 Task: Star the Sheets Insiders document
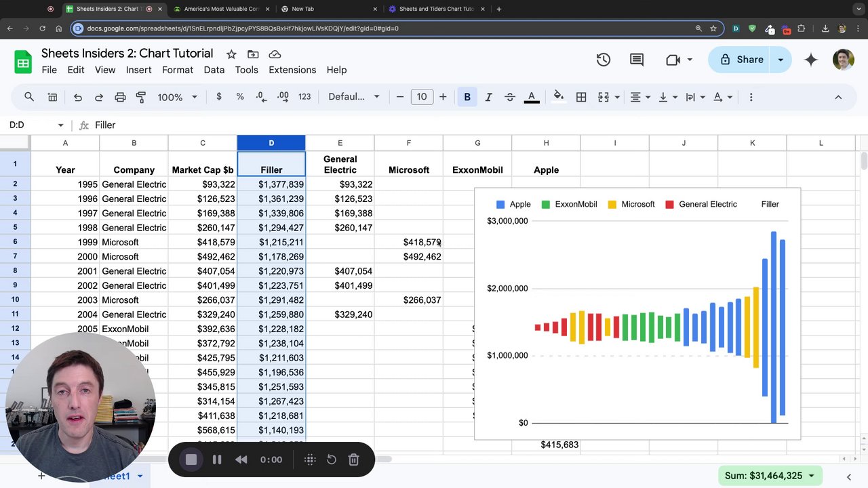[231, 54]
